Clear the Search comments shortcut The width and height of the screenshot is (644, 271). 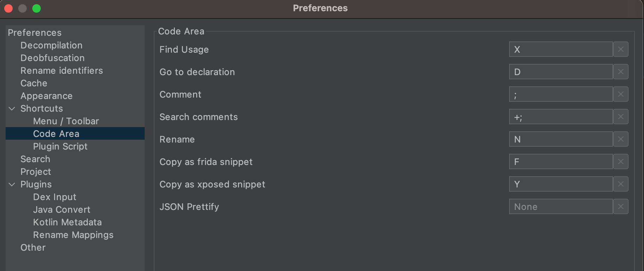click(x=620, y=117)
